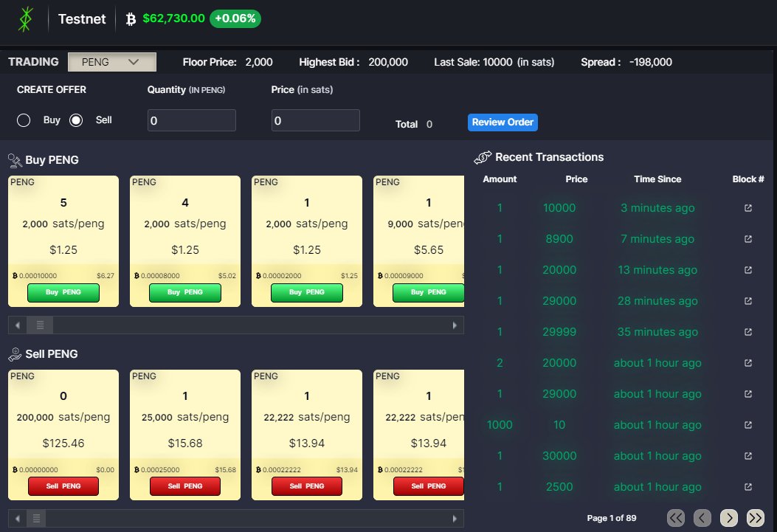Open the PENG trading token dropdown
The image size is (777, 532).
[112, 62]
